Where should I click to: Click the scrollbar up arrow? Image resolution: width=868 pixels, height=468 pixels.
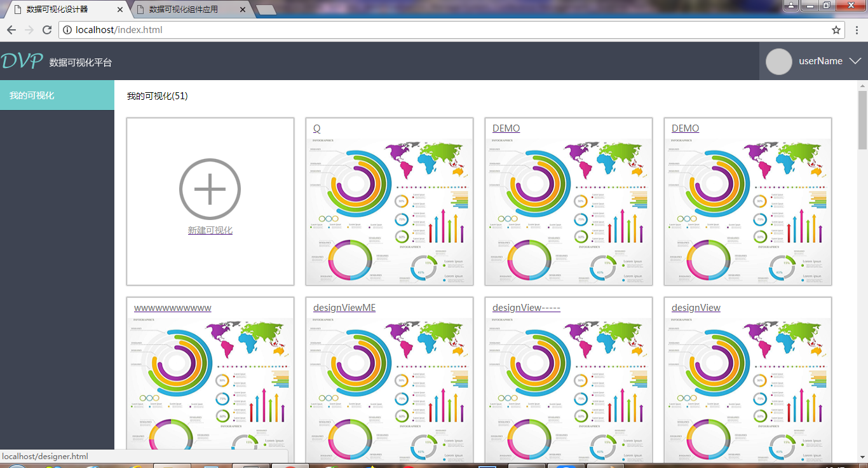point(862,85)
